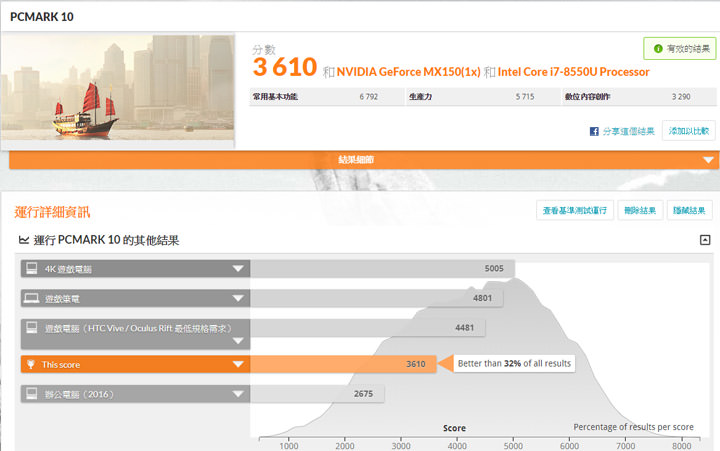The image size is (720, 451).
Task: Click the Facebook share icon
Action: click(x=594, y=131)
